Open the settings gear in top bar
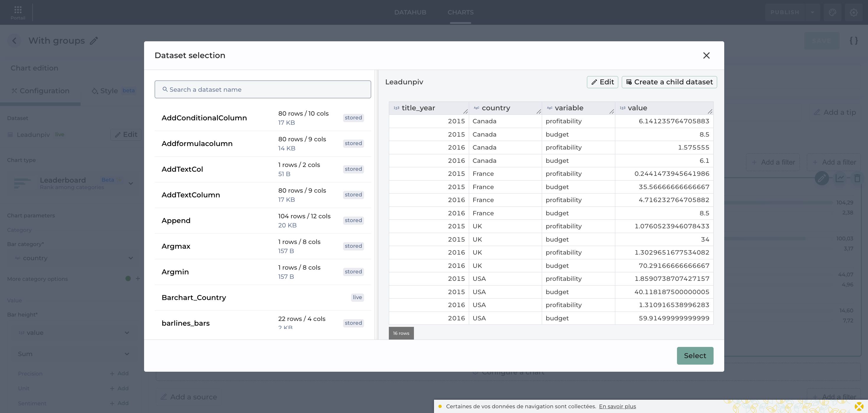868x413 pixels. [x=854, y=12]
